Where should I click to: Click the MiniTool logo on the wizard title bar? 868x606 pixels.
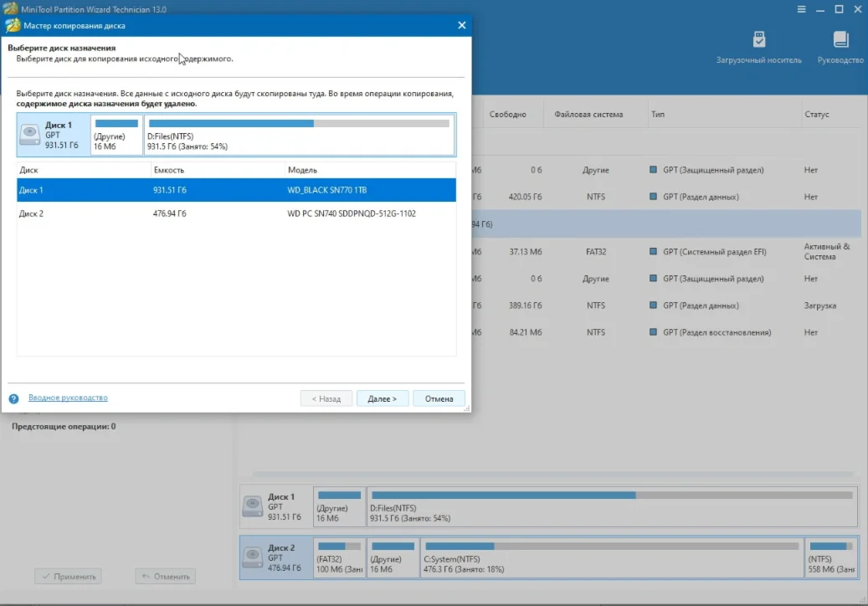pyautogui.click(x=12, y=25)
